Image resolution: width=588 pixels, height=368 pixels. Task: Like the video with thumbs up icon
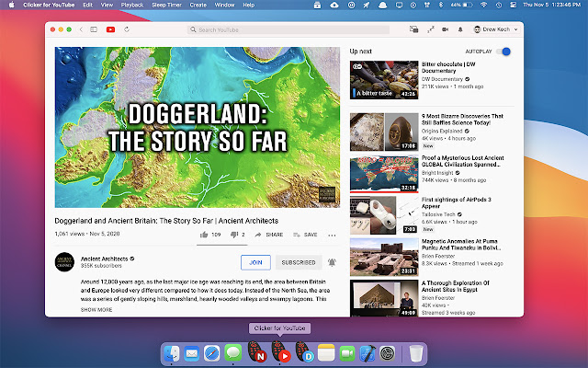point(204,235)
